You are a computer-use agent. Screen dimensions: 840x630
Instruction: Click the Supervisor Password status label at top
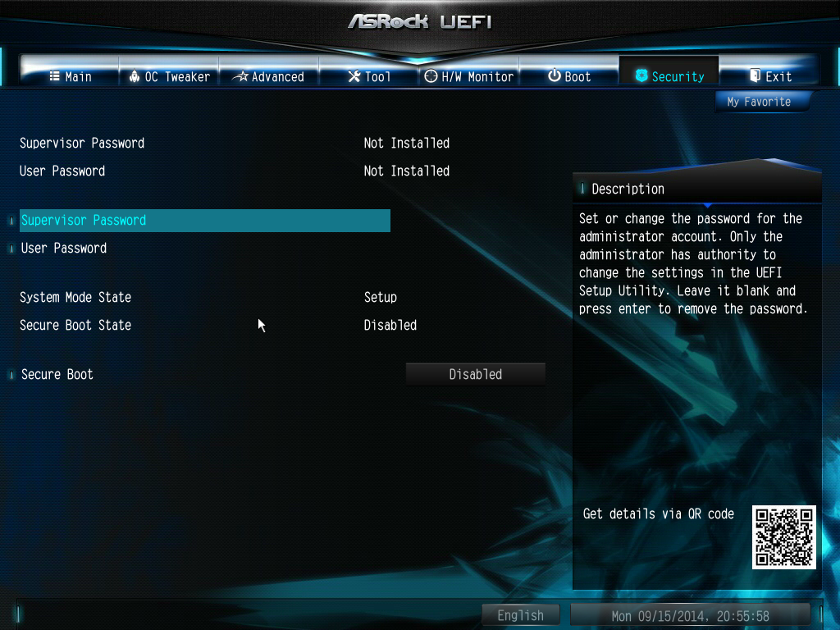coord(82,143)
